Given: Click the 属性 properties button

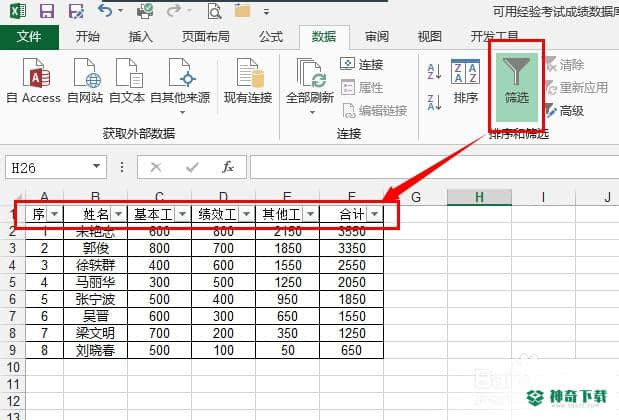Looking at the screenshot, I should (362, 87).
